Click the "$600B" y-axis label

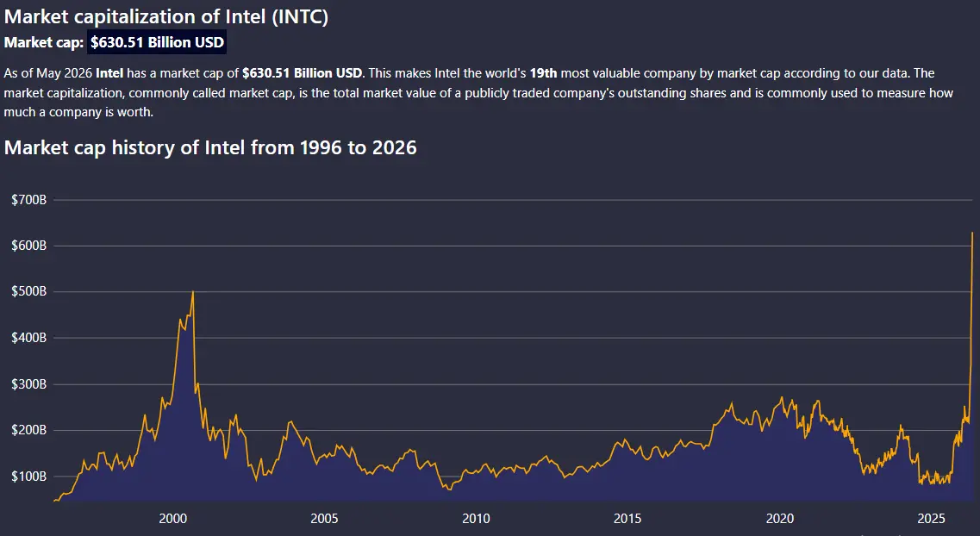(28, 246)
